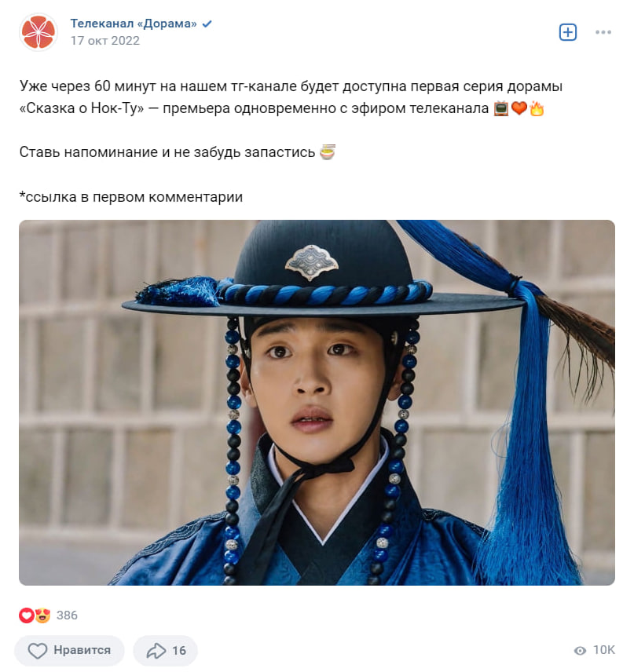Screen dimensions: 634x672
Task: Share the post via arrow icon
Action: pyautogui.click(x=156, y=651)
